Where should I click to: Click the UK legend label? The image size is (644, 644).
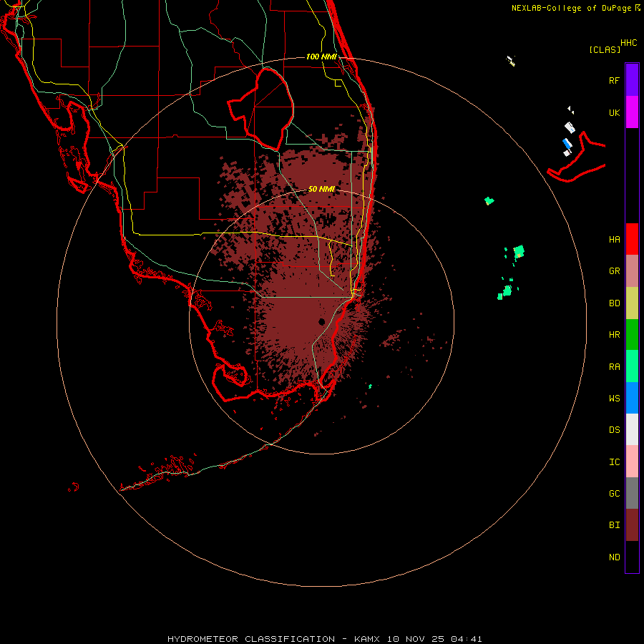click(614, 112)
